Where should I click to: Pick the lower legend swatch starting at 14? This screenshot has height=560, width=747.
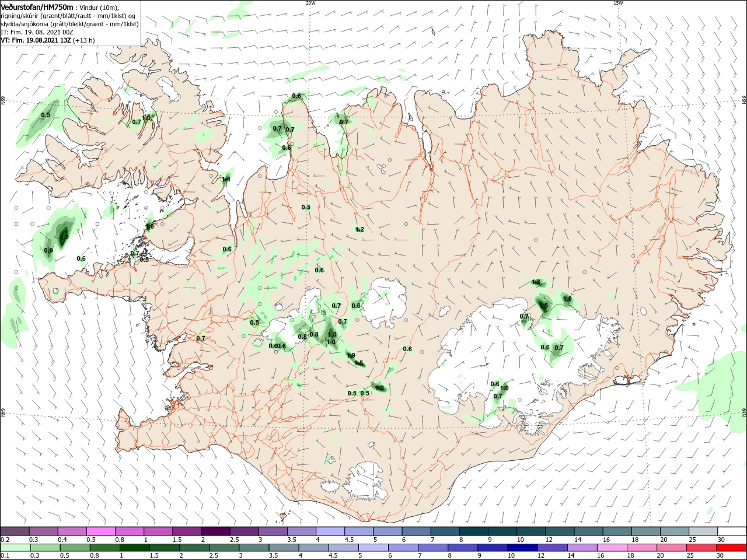pyautogui.click(x=582, y=548)
